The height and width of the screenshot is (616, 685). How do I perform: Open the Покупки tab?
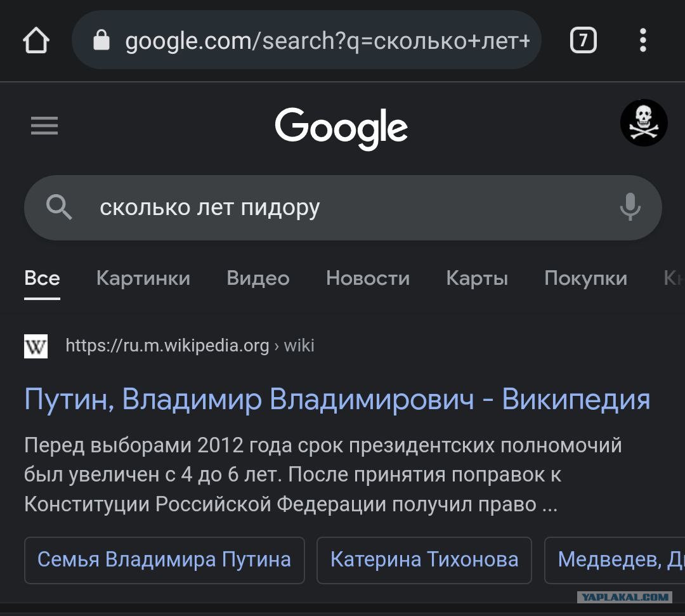586,279
